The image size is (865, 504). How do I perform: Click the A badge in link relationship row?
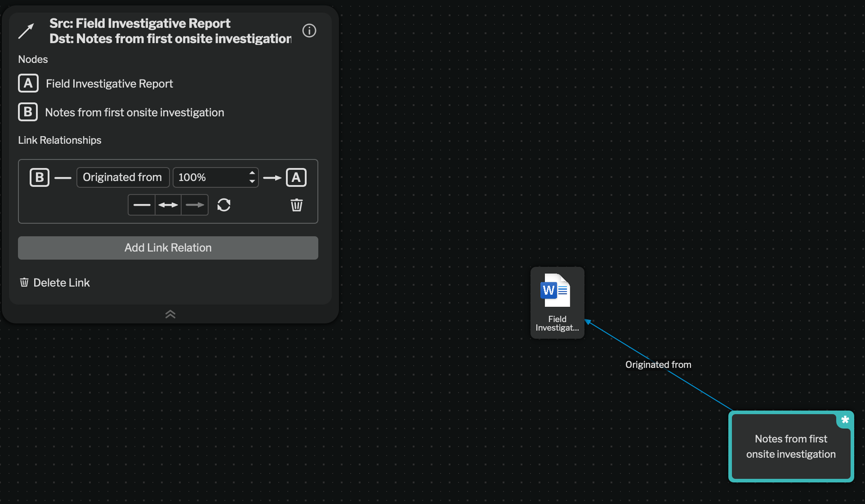coord(296,177)
